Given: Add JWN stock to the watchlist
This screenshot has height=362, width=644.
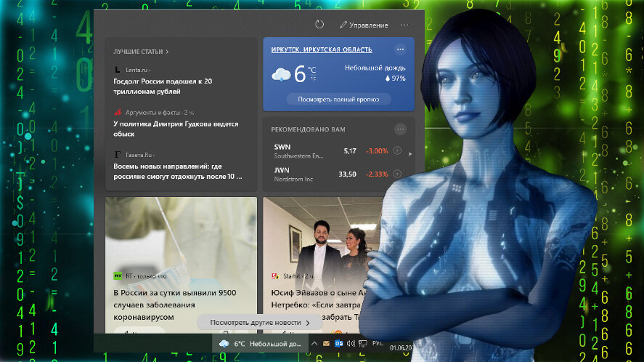Looking at the screenshot, I should (397, 174).
